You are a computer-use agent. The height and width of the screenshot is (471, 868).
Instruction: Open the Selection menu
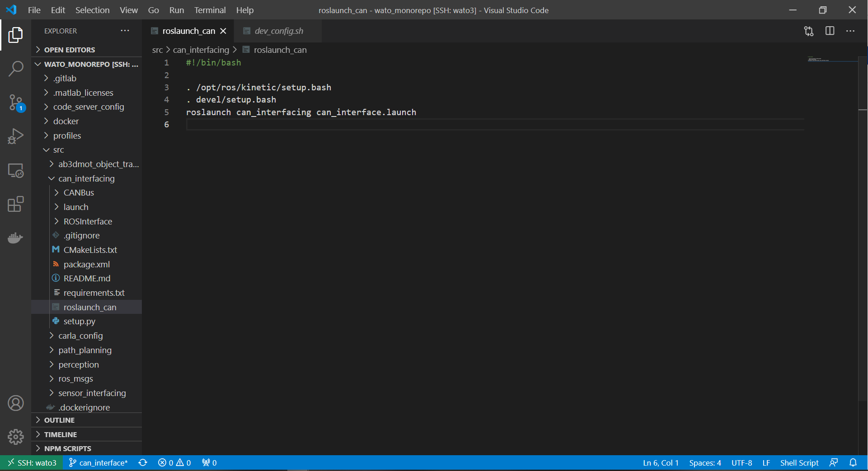(92, 10)
